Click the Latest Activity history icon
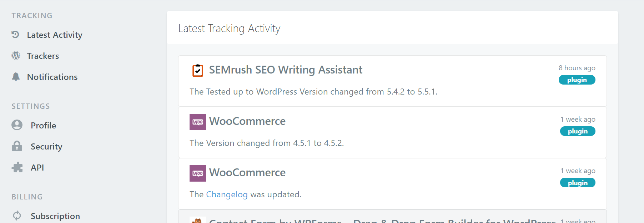 pyautogui.click(x=15, y=35)
